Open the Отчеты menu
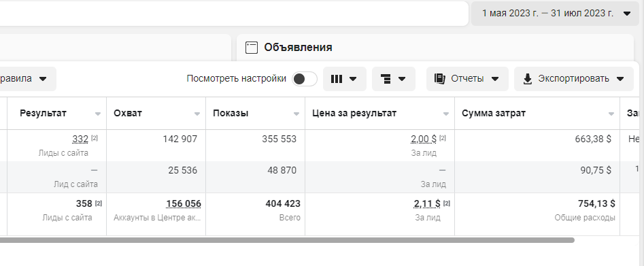This screenshot has width=644, height=266. tap(467, 79)
